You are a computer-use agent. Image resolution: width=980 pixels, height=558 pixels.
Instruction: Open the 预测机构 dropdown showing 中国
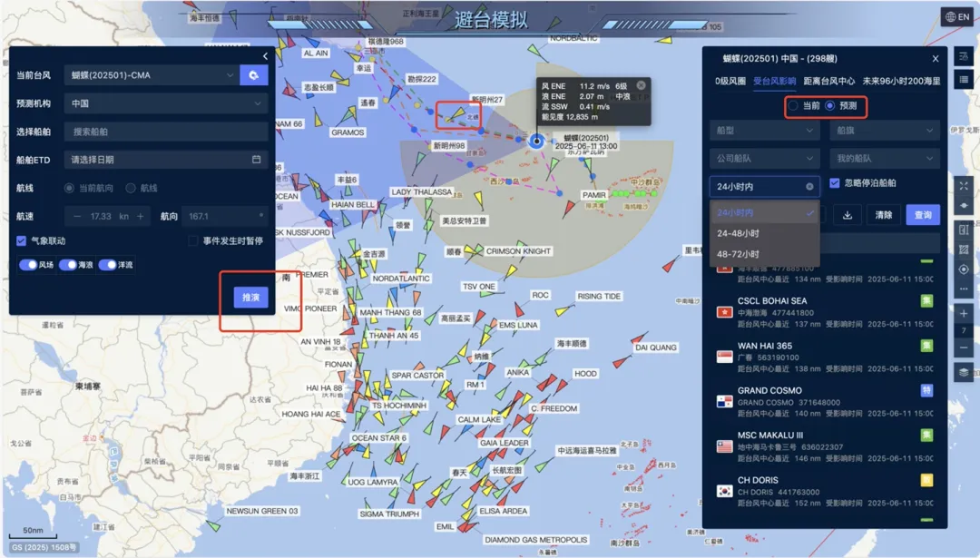click(166, 103)
